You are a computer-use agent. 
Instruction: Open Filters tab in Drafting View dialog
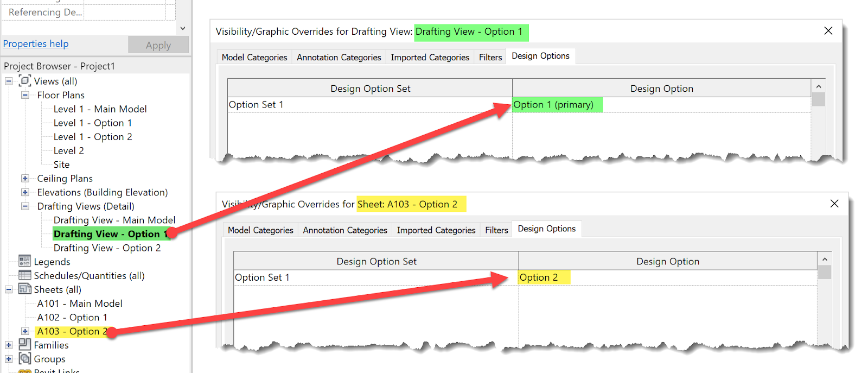tap(490, 57)
